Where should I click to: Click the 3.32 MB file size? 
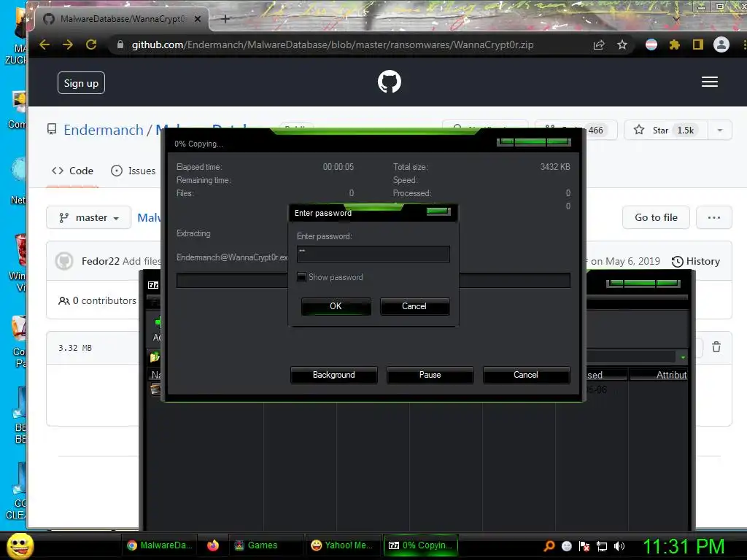pyautogui.click(x=75, y=348)
